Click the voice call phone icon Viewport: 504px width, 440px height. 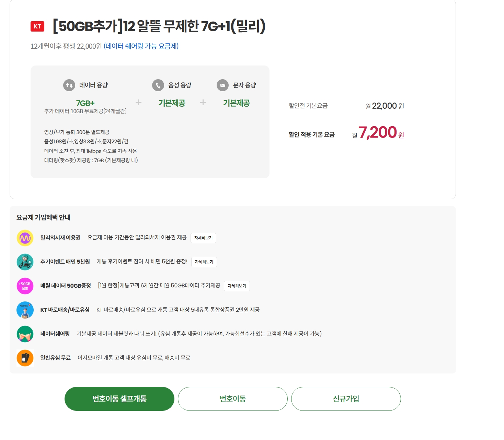click(158, 85)
